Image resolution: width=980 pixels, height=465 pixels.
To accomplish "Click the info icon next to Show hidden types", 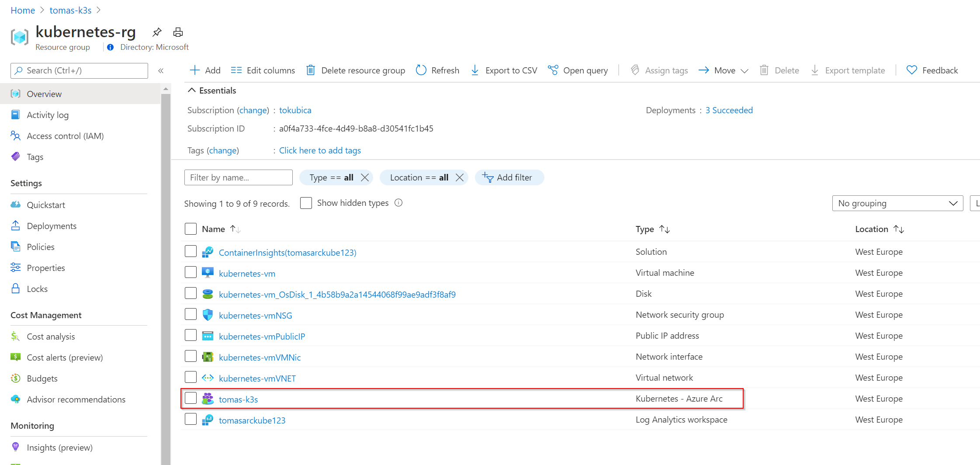I will click(x=398, y=203).
